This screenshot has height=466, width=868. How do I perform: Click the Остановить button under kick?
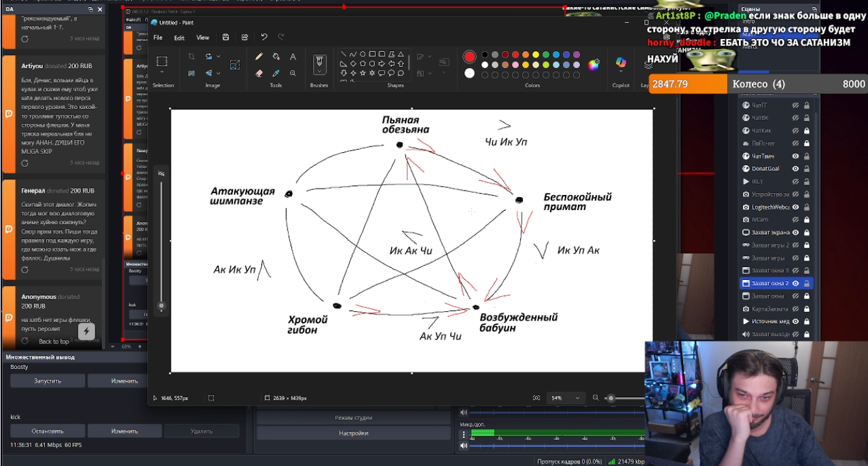47,431
